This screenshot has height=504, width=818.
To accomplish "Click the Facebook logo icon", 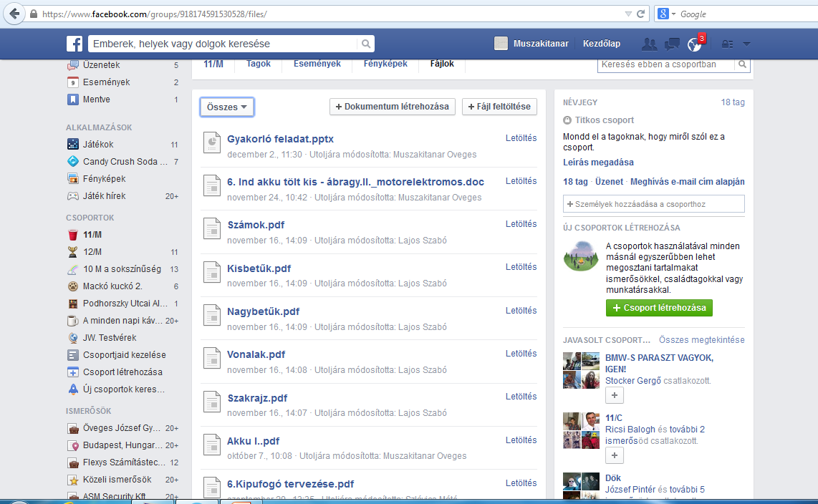I will [x=74, y=44].
